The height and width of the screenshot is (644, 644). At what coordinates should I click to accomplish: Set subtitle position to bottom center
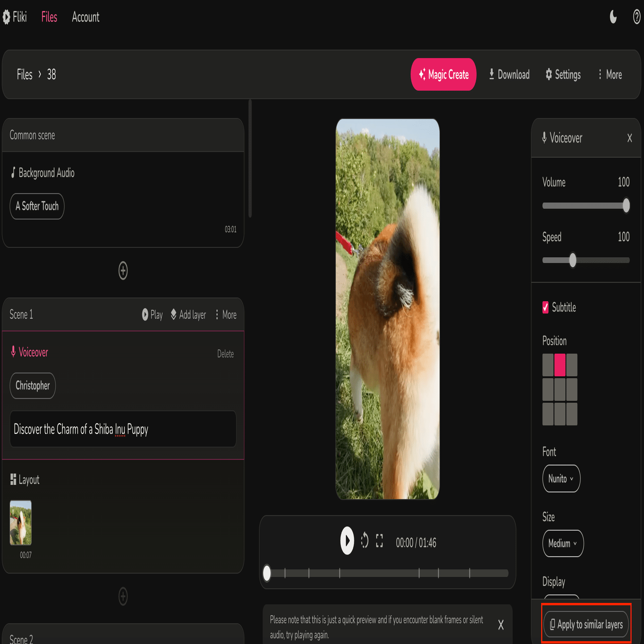[x=560, y=414]
